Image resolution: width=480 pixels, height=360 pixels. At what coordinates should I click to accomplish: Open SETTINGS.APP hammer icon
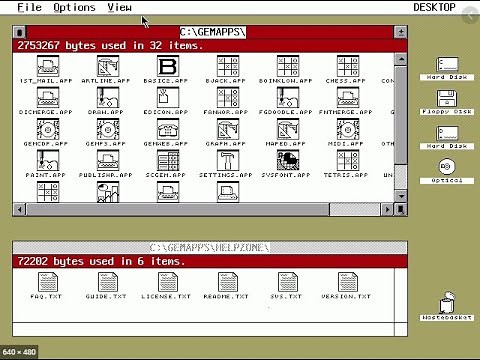click(x=228, y=161)
